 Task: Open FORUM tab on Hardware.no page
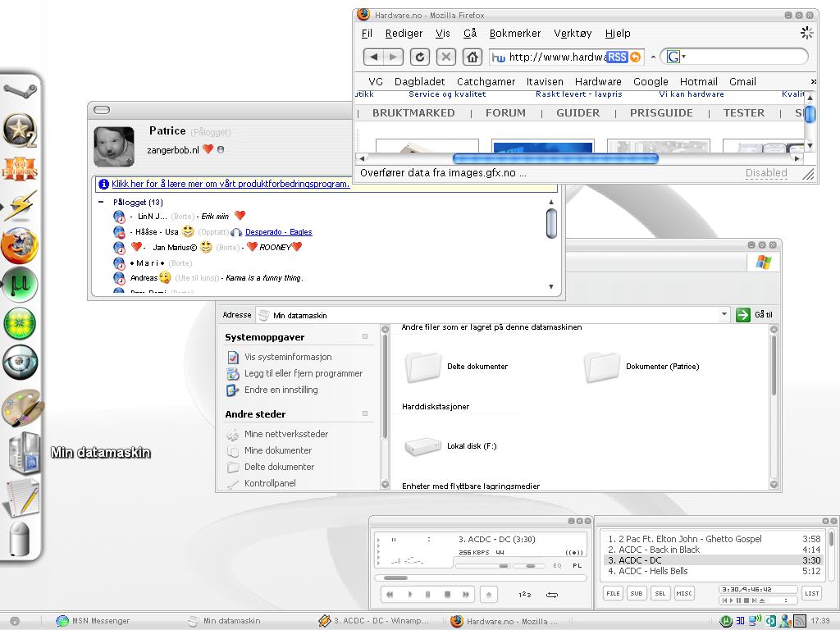pyautogui.click(x=505, y=113)
